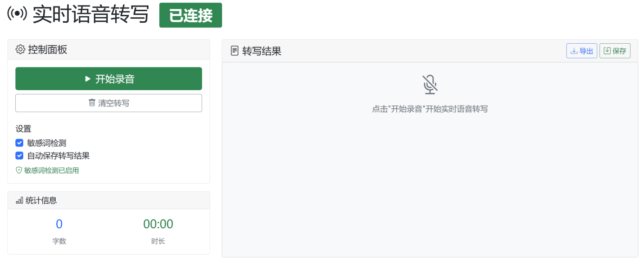Click the muted microphone icon in results area

click(430, 84)
